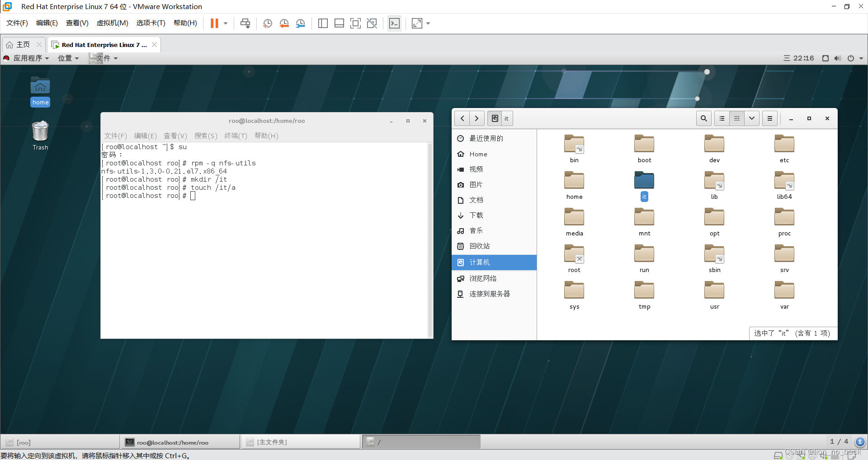Viewport: 868px width, 460px height.
Task: Toggle the thumbnail bar view icon
Action: tap(339, 23)
